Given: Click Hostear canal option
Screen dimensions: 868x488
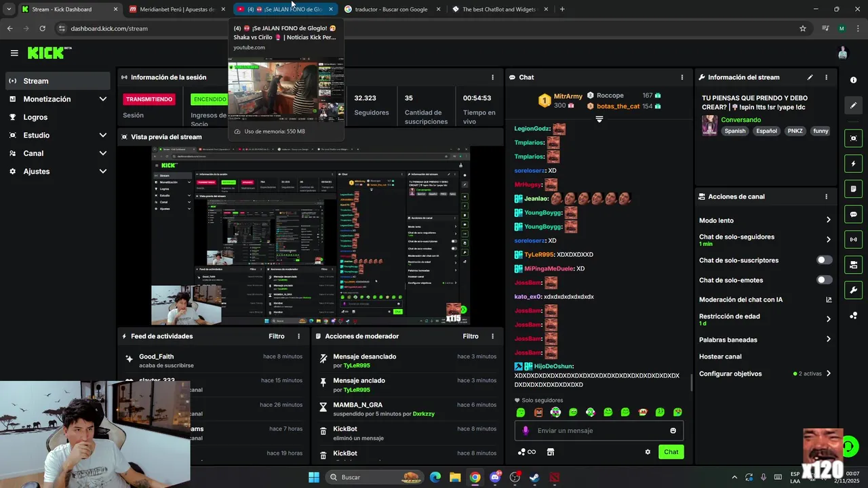Looking at the screenshot, I should pos(720,357).
